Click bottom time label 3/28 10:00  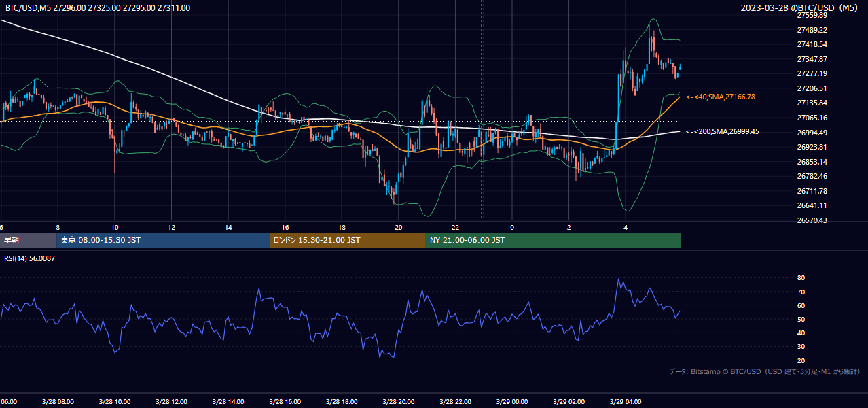click(x=115, y=402)
